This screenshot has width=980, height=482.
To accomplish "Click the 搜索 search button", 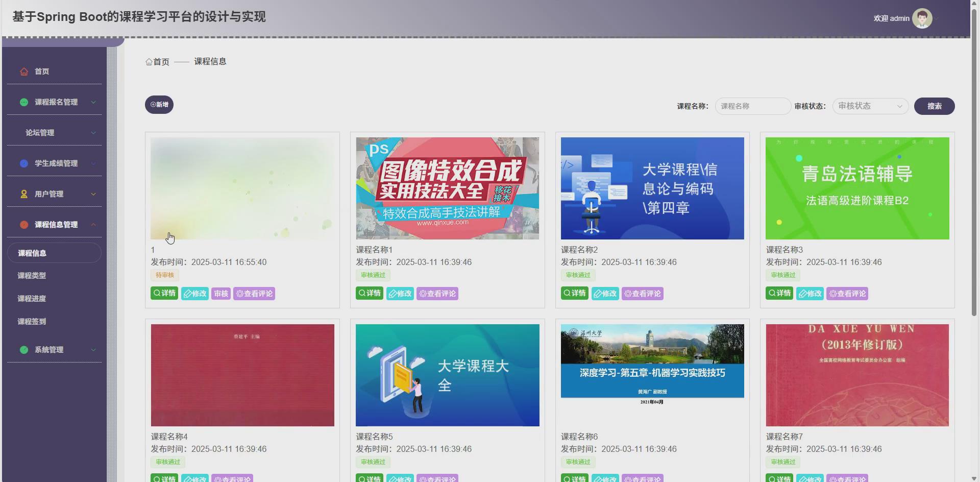I will [934, 106].
